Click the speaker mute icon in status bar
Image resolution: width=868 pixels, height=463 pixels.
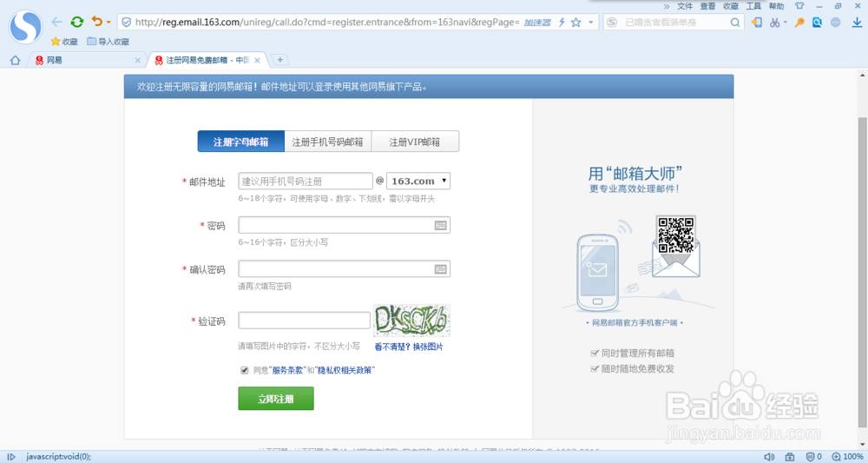769,456
